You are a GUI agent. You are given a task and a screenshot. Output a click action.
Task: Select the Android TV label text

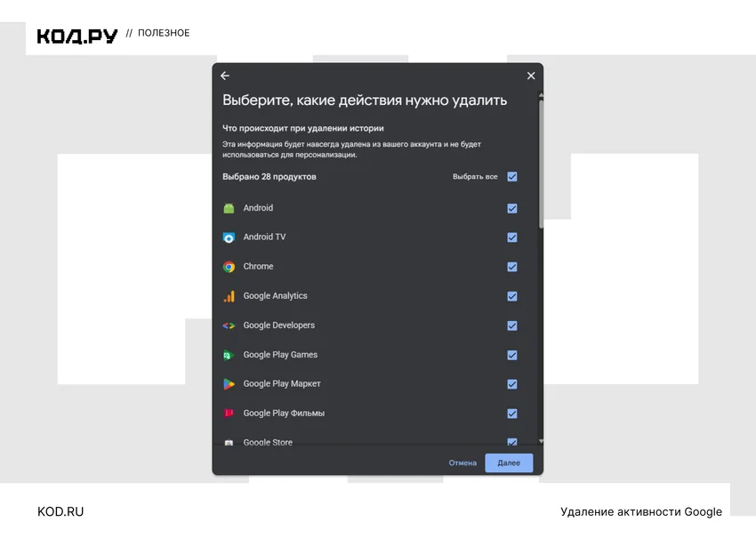(264, 237)
